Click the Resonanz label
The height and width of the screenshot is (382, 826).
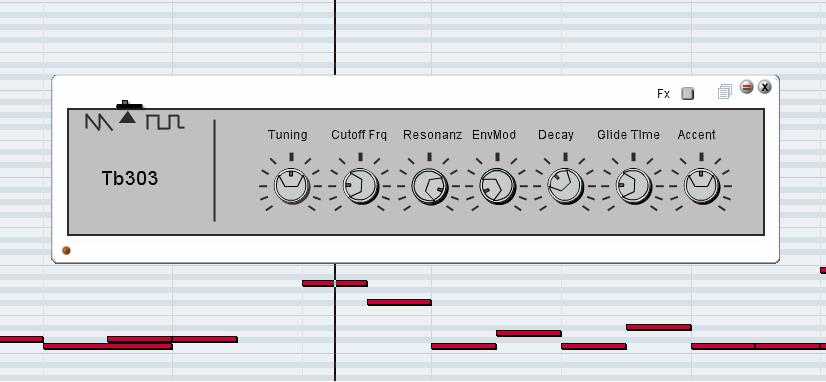point(432,135)
